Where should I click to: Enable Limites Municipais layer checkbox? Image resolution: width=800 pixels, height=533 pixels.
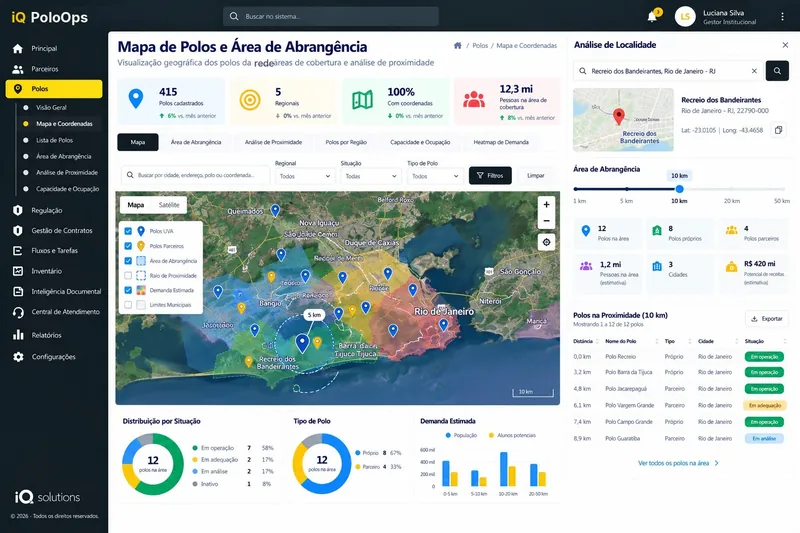click(128, 305)
